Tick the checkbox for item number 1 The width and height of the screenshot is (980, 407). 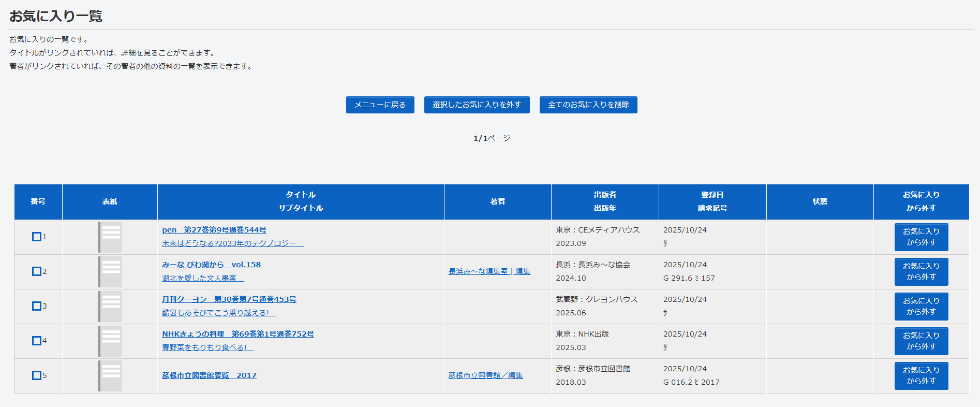click(x=37, y=237)
